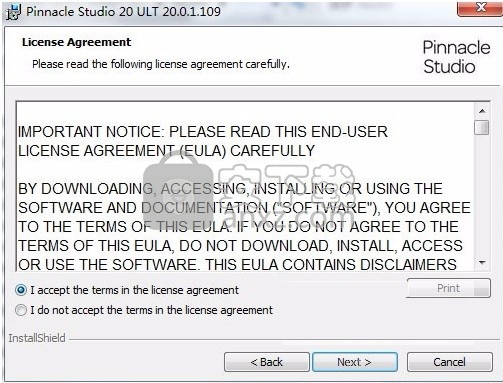Select the accept-terms radio button
The width and height of the screenshot is (503, 383).
point(21,290)
